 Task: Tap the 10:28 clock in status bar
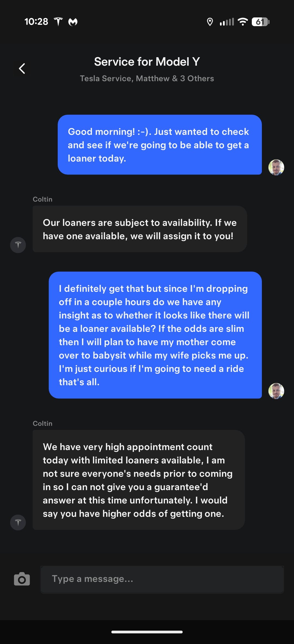(36, 22)
